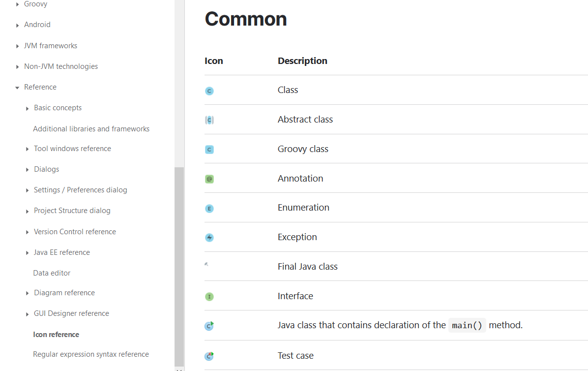
Task: Select the Icon reference sidebar item
Action: tap(56, 335)
